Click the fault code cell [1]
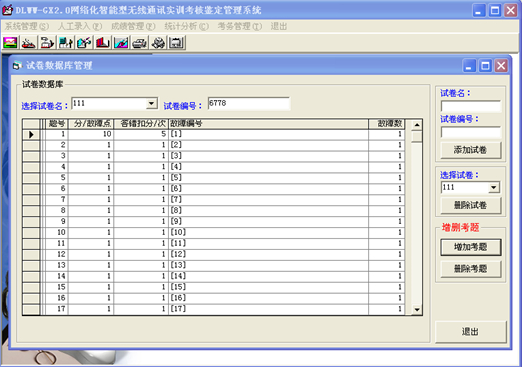The image size is (522, 367). coord(269,135)
